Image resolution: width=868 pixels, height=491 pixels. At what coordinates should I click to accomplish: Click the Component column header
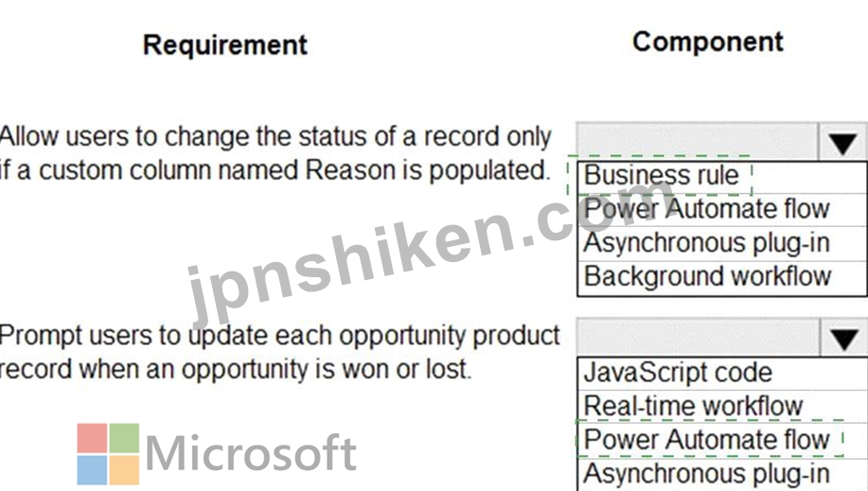(x=708, y=42)
